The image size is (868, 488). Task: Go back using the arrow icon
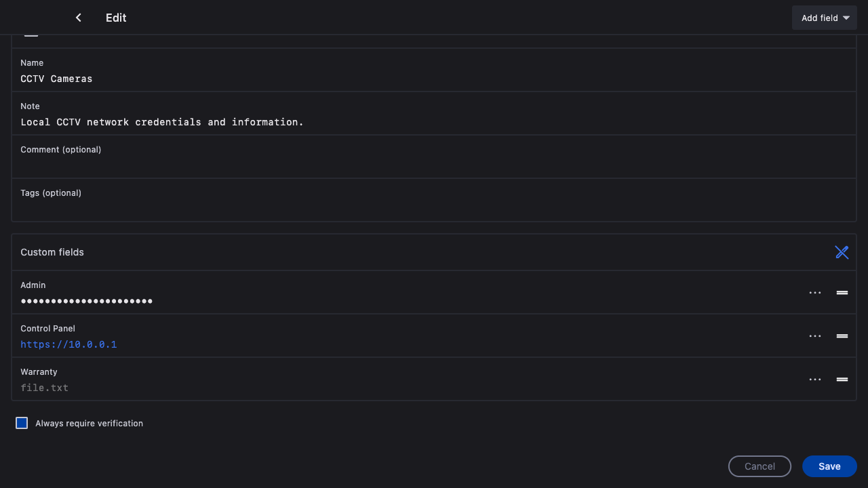[x=79, y=18]
